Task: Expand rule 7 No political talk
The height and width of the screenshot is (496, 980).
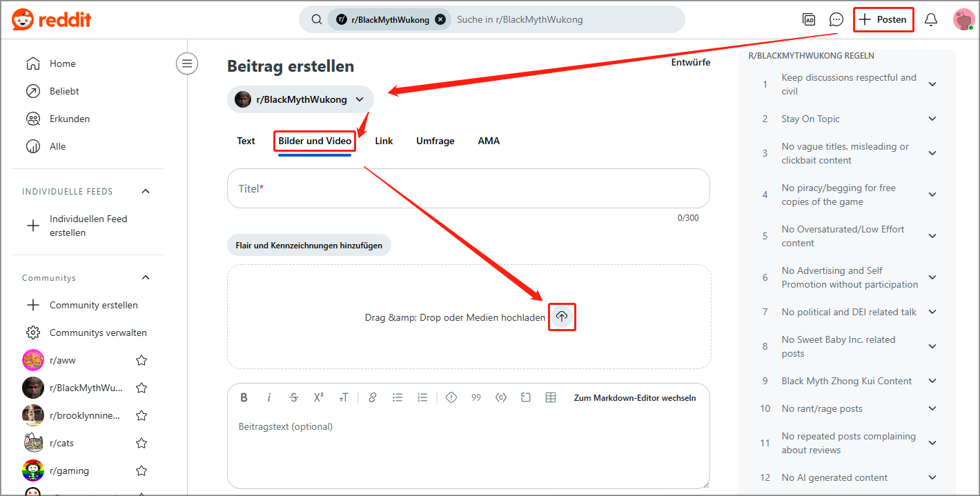Action: 932,312
